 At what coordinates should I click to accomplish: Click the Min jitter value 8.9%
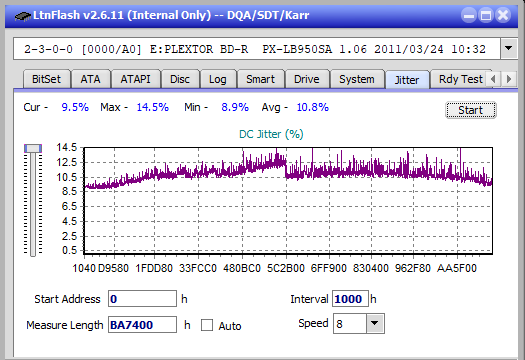click(x=235, y=107)
